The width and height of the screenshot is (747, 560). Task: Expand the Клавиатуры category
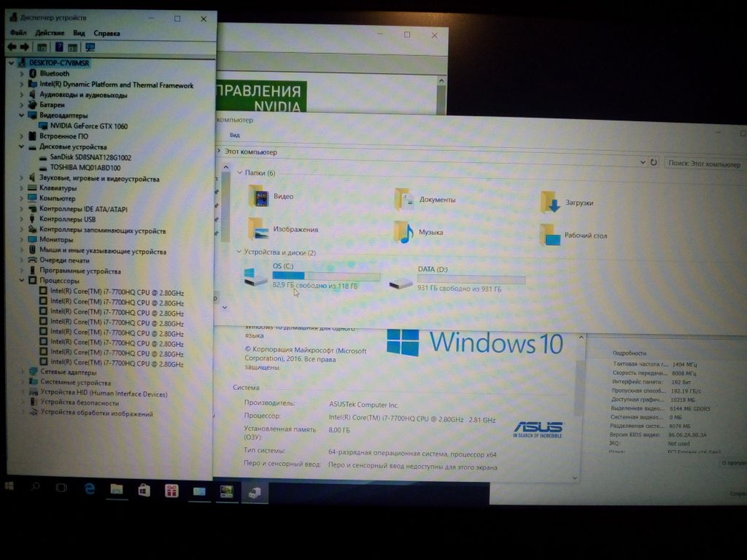[22, 188]
